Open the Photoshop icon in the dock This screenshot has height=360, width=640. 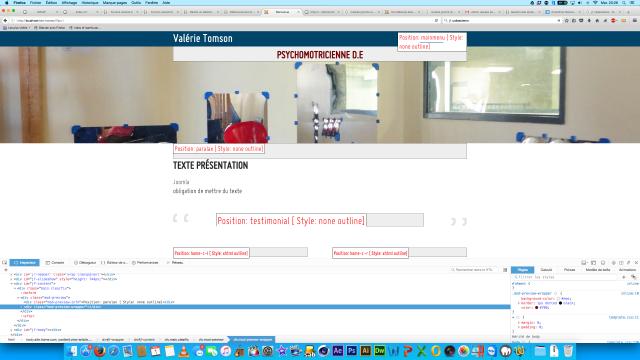coord(351,351)
